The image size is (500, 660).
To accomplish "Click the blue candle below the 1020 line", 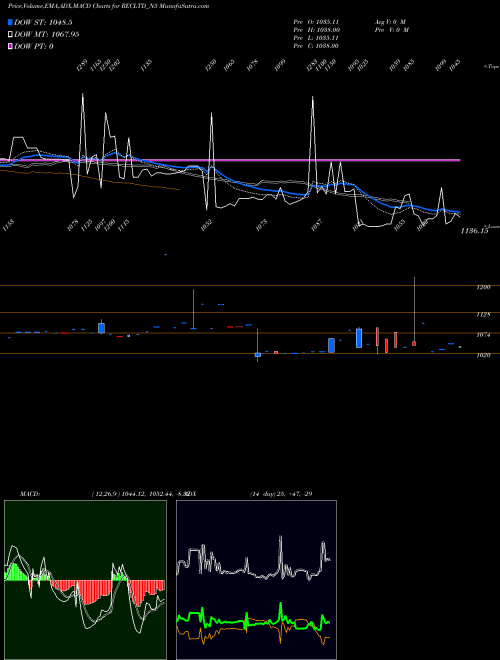I will (x=258, y=355).
